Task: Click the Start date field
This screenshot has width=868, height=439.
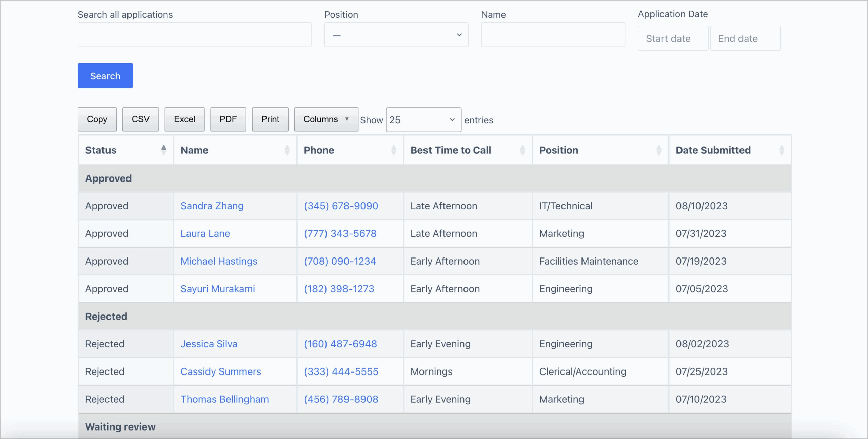Action: pyautogui.click(x=672, y=39)
